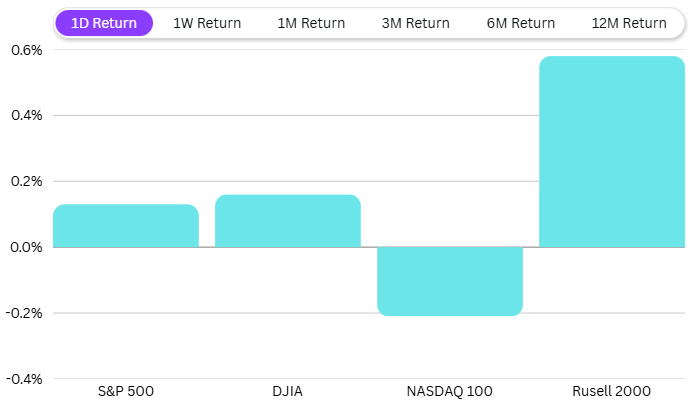Click the DJIA axis label

(288, 391)
